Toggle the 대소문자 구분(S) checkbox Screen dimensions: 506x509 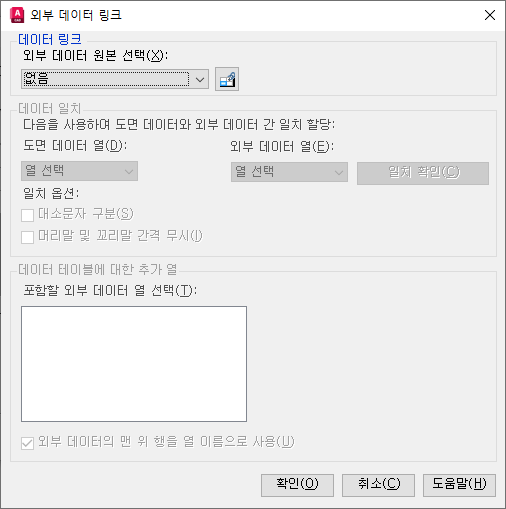27,215
